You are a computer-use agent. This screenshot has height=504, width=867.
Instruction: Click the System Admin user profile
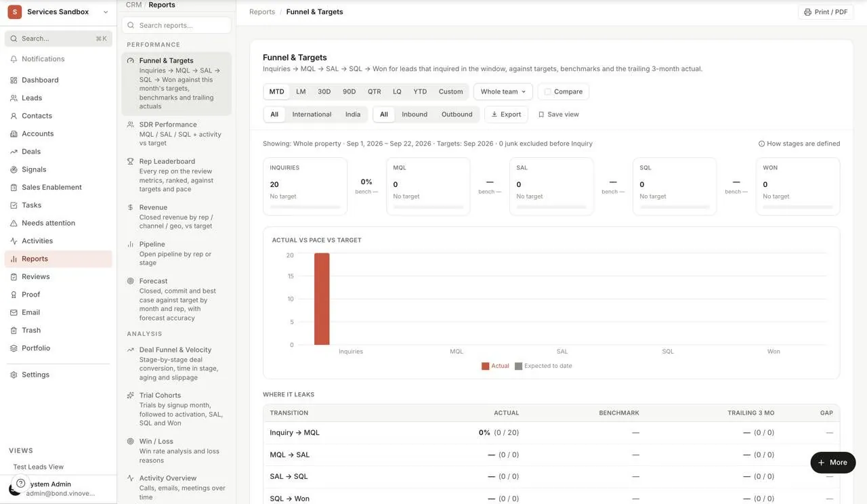point(58,488)
